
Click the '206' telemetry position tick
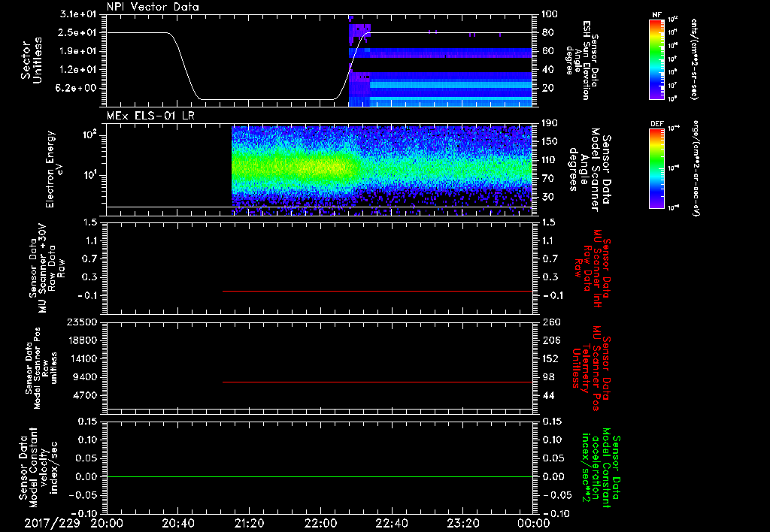(550, 340)
